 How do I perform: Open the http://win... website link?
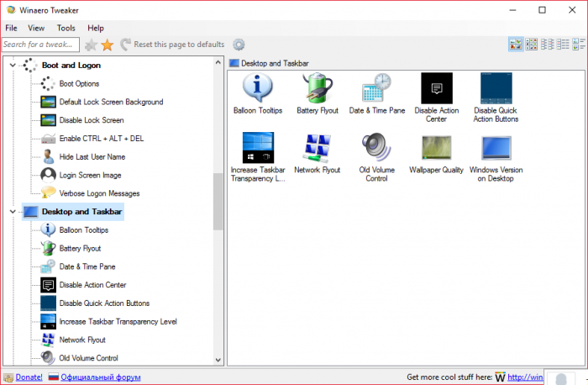tap(525, 377)
